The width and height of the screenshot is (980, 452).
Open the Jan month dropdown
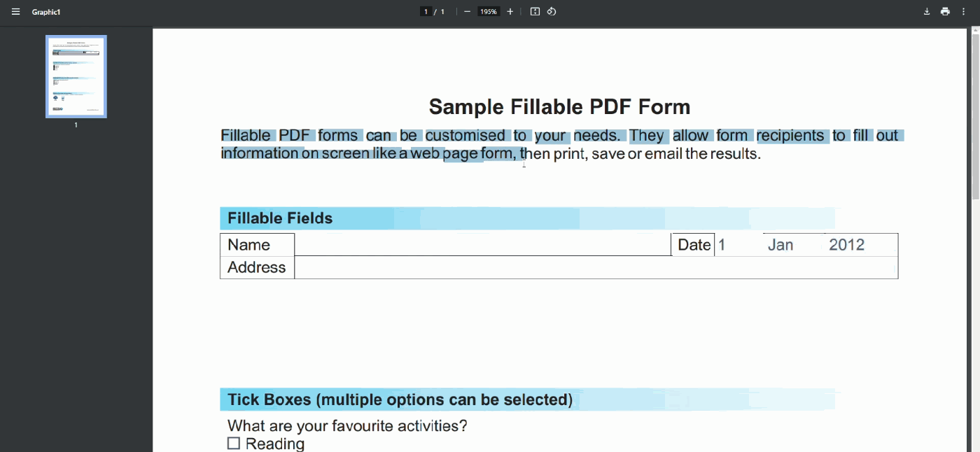[780, 244]
